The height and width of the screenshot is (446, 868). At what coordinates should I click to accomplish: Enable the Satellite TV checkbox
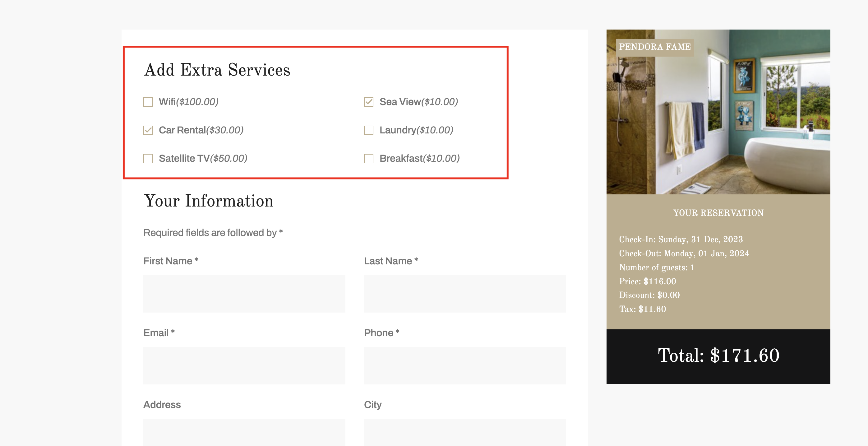pyautogui.click(x=148, y=158)
